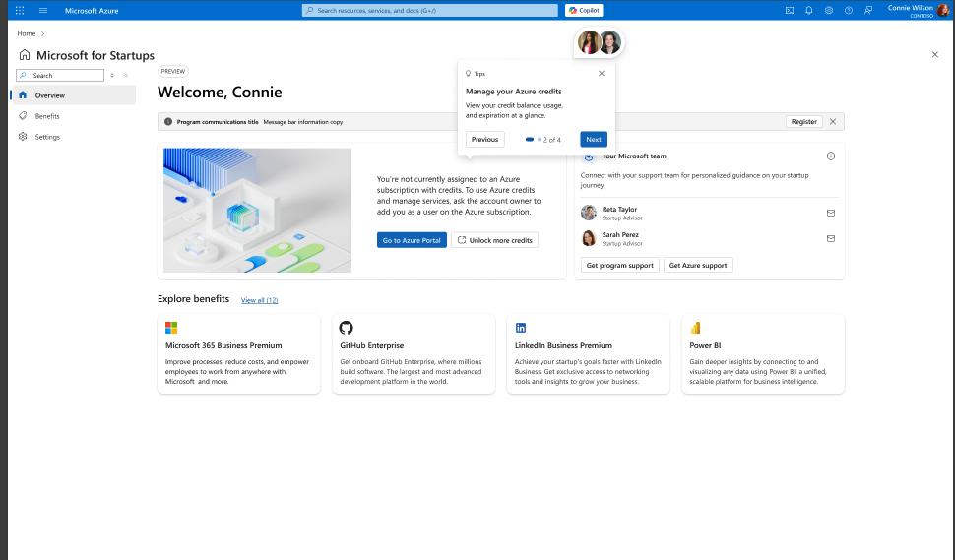Viewport: 955px width, 560px height.
Task: Click Previous in the Tips popup
Action: [x=484, y=140]
